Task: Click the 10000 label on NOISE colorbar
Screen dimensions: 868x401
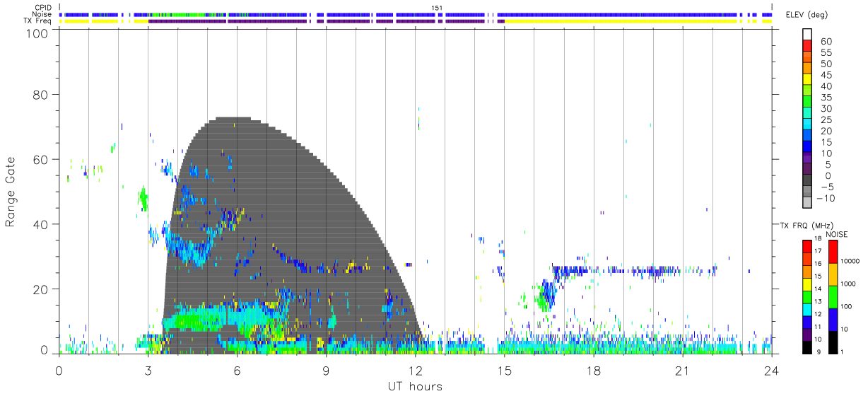Action: point(850,261)
